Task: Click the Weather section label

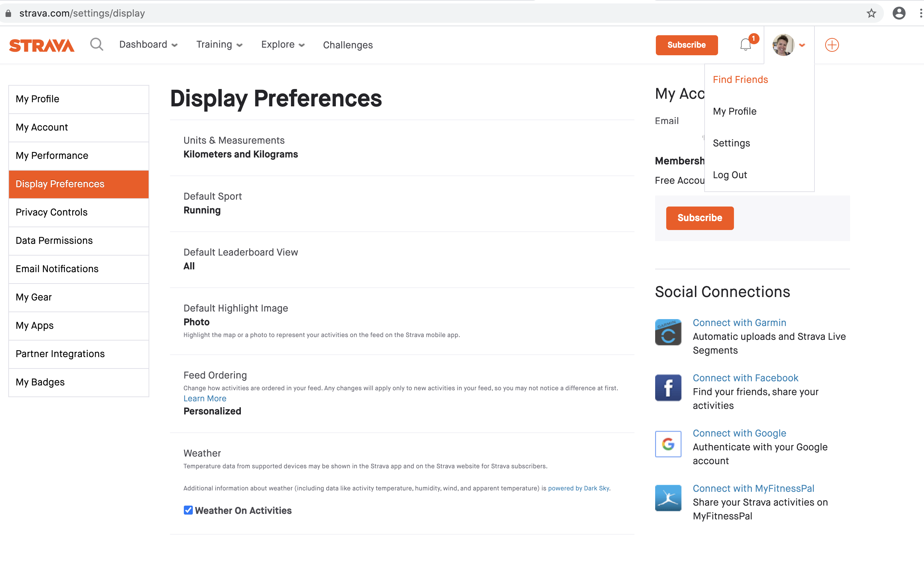Action: click(x=202, y=453)
